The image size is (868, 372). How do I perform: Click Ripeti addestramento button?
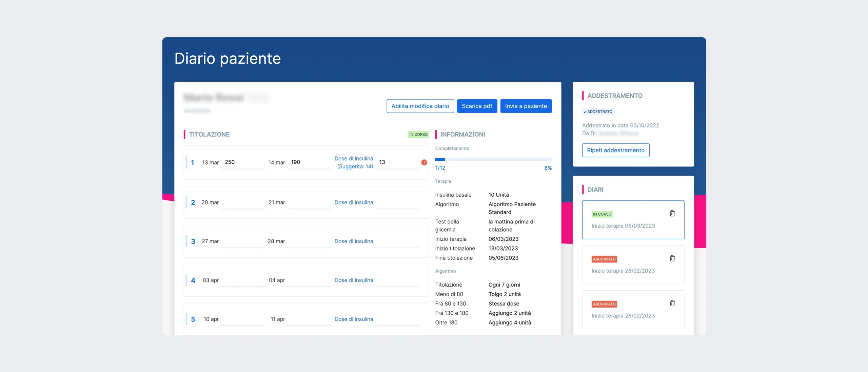click(616, 150)
